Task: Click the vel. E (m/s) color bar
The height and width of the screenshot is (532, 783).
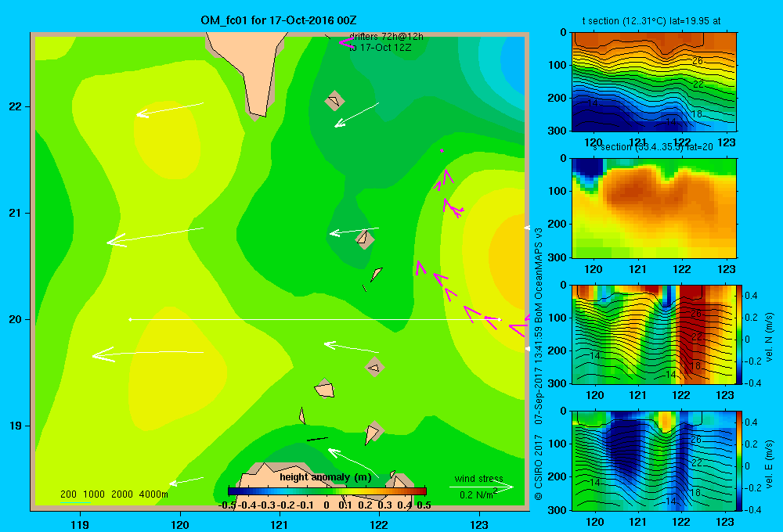Action: [740, 461]
